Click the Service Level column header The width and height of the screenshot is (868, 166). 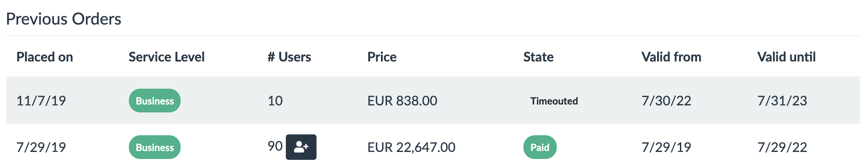point(167,57)
